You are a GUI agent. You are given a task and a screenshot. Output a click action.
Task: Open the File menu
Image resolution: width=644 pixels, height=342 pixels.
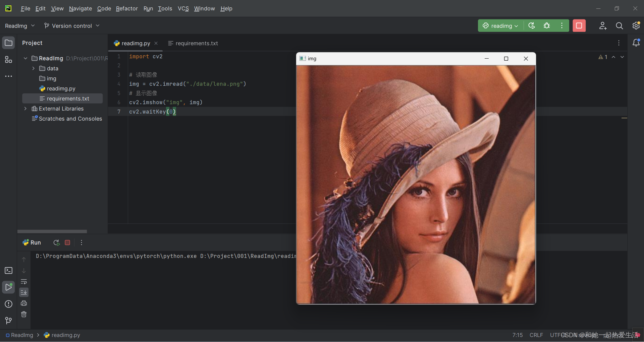[25, 8]
